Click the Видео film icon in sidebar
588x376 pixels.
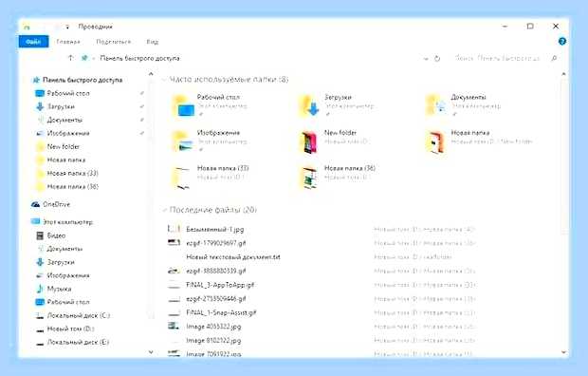click(40, 235)
